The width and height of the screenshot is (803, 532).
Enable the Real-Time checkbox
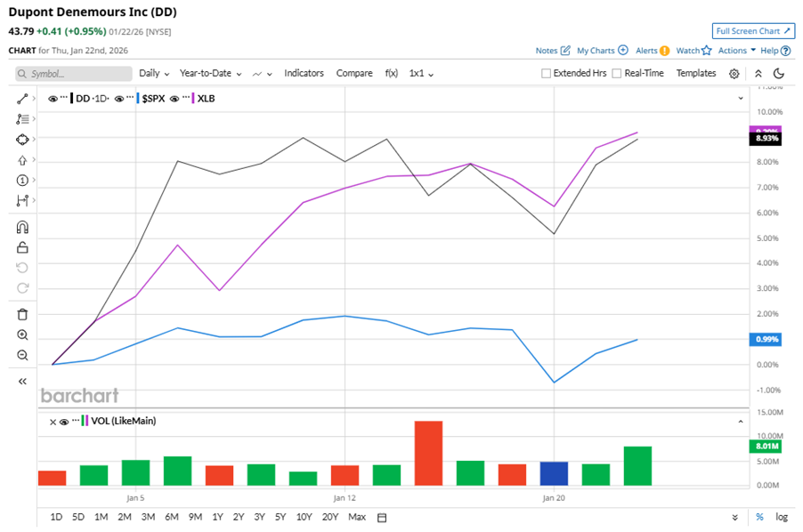[x=617, y=73]
